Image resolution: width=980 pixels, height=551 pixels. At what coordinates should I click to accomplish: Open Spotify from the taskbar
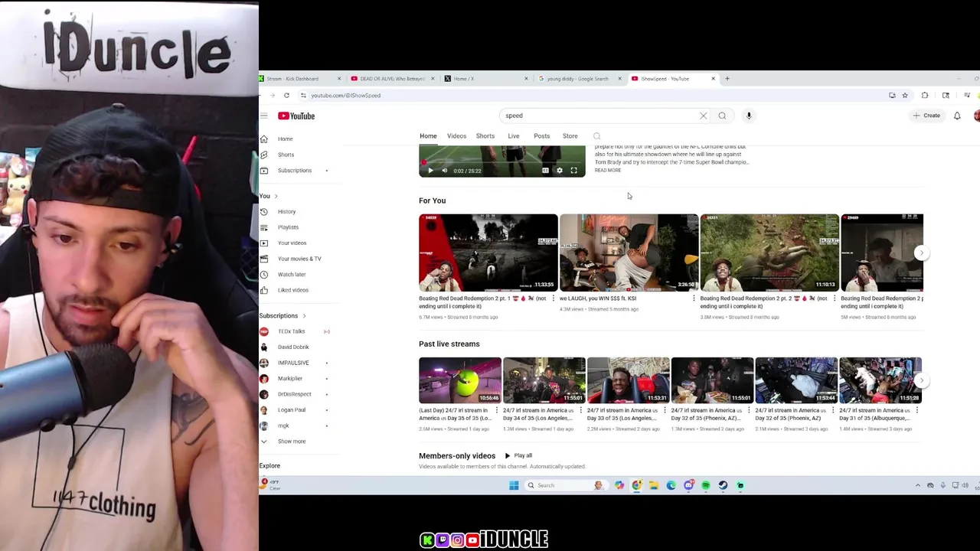pos(706,485)
